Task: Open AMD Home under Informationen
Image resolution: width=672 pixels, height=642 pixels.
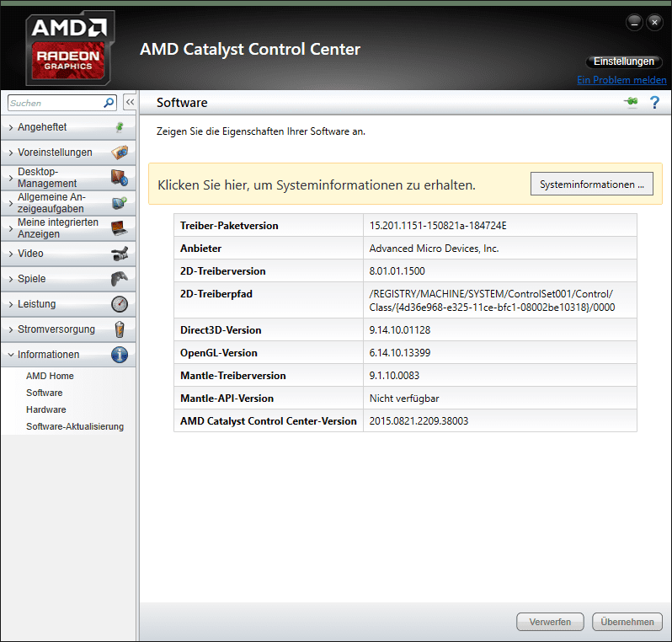Action: coord(50,376)
